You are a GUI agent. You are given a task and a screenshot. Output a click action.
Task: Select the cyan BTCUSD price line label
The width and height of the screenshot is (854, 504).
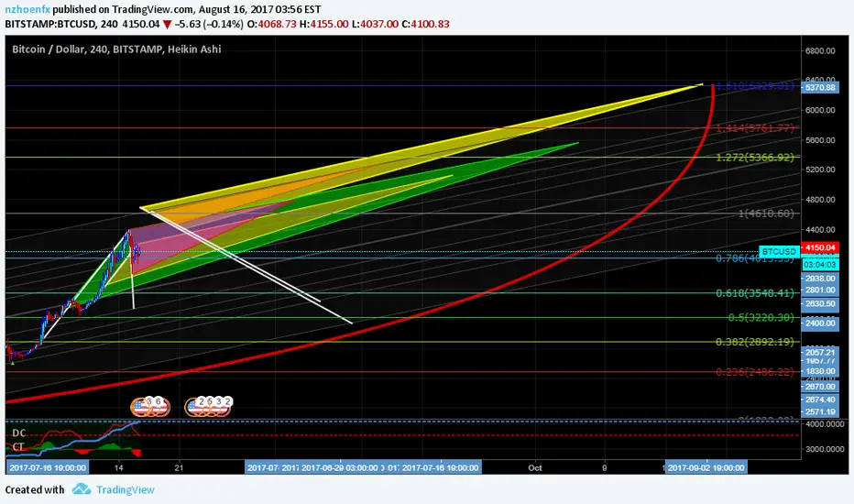(779, 251)
